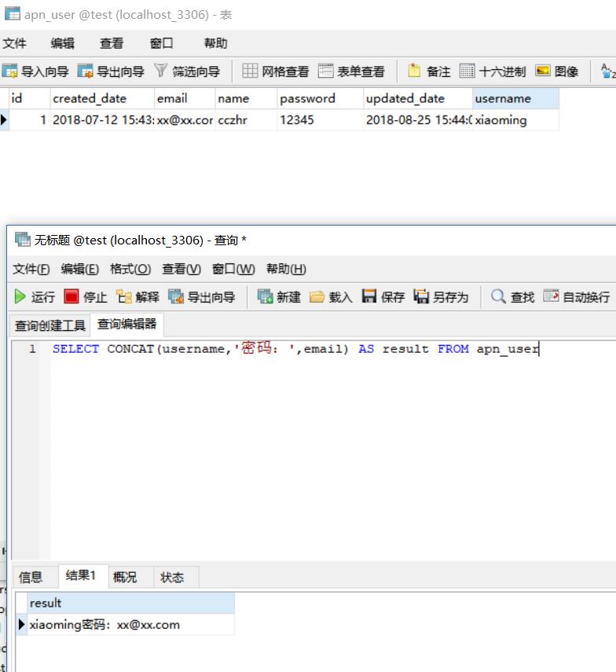Save the query with Save (保存) icon
616x672 pixels.
pyautogui.click(x=370, y=296)
